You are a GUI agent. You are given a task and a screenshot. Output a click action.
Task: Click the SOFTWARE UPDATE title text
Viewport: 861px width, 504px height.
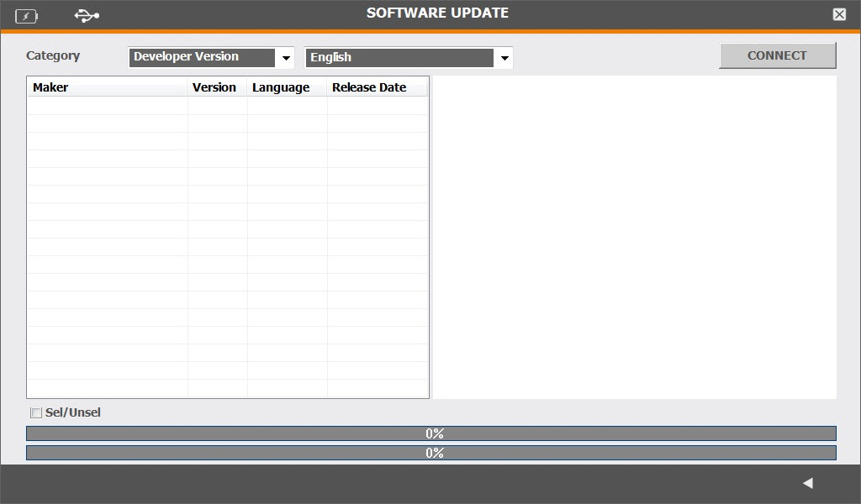pos(437,13)
